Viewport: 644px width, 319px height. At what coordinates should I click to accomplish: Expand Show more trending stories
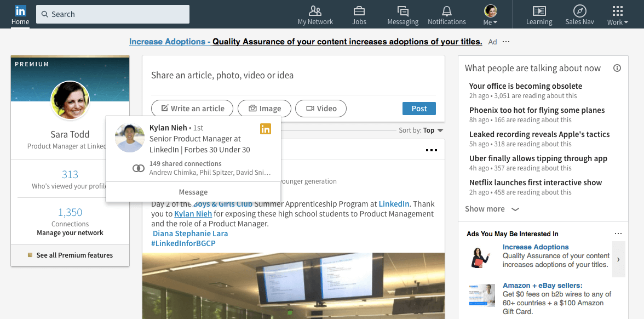point(491,209)
